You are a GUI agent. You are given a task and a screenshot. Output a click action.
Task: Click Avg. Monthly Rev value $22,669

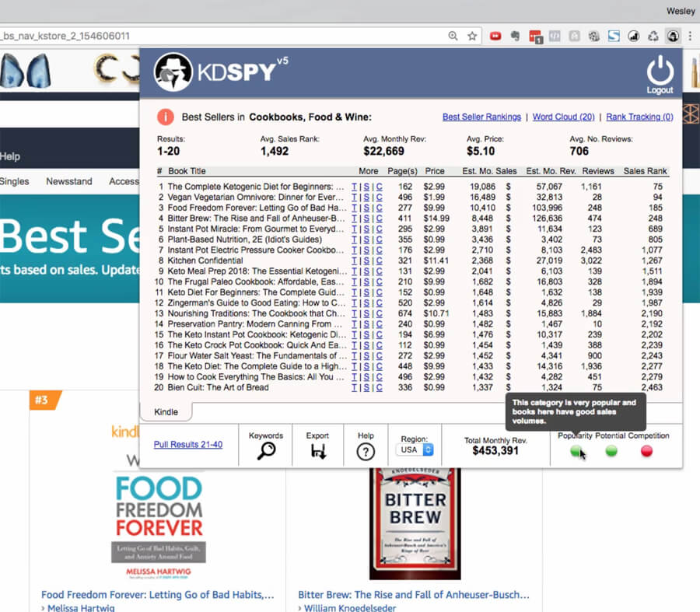[x=384, y=152]
